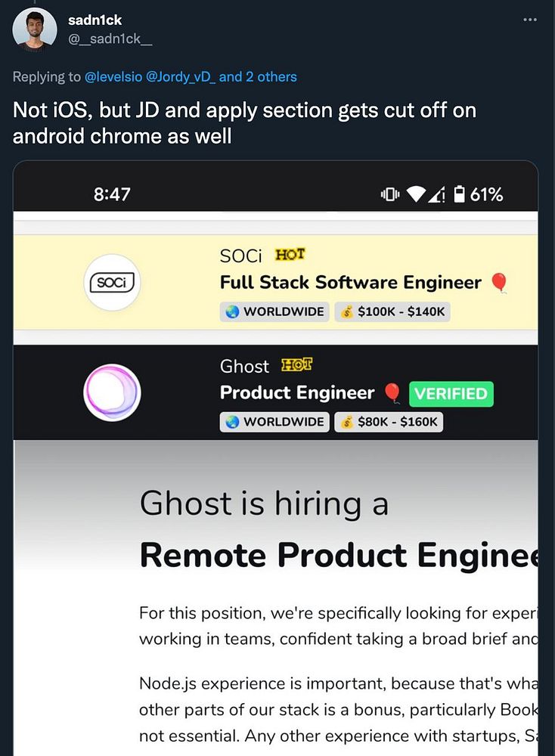
Task: Click the HOT badge next to Ghost
Action: point(297,366)
